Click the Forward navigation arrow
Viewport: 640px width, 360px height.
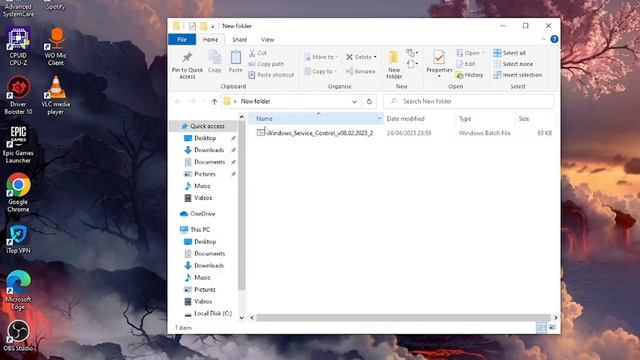click(192, 101)
